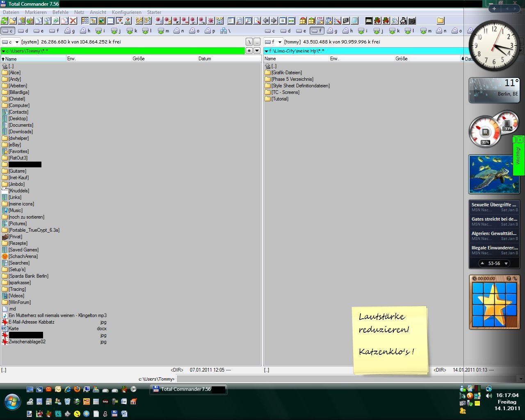The width and height of the screenshot is (525, 420).
Task: Click the Notepad icon in the toolbar
Action: coord(354,21)
